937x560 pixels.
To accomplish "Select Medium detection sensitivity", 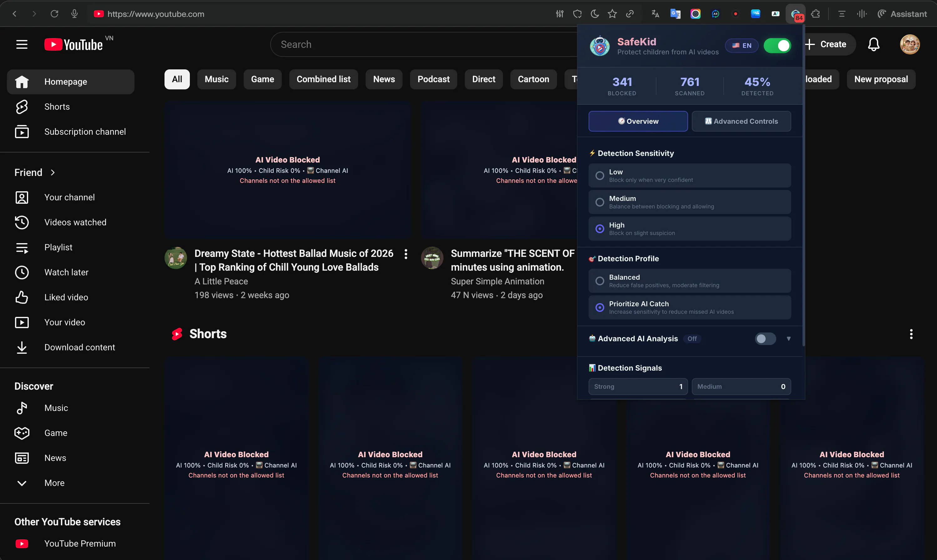I will [x=690, y=202].
